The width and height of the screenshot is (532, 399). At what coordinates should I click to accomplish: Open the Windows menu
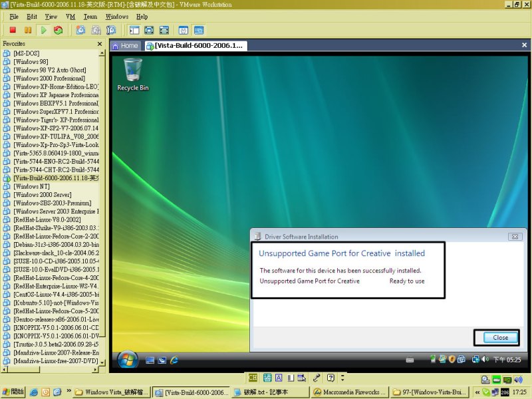pos(117,17)
